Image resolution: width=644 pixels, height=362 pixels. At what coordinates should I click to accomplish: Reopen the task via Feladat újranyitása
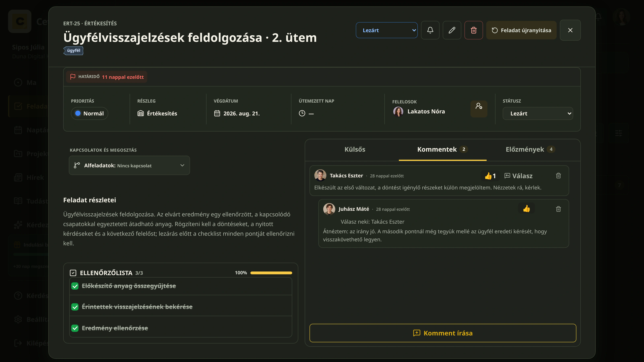pyautogui.click(x=521, y=30)
